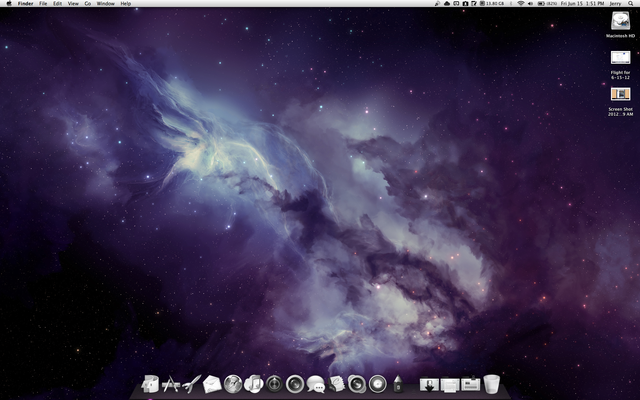This screenshot has width=640, height=400.
Task: Open the Mail envelope icon in Dock
Action: tap(211, 383)
